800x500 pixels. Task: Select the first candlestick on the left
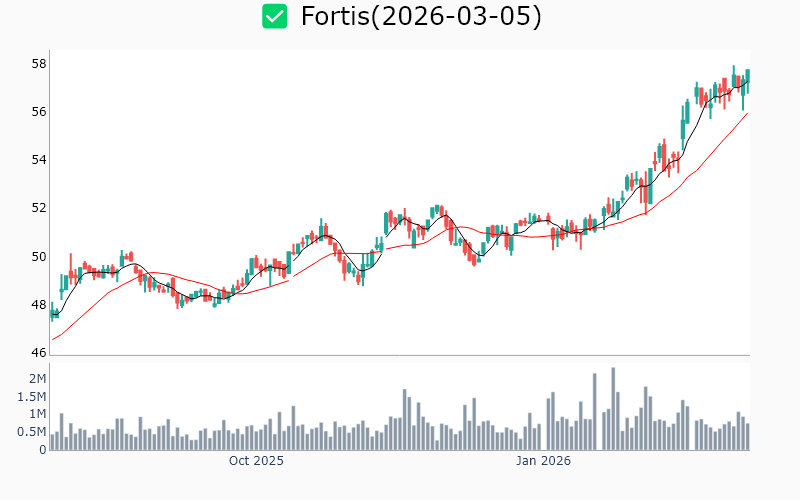coord(52,312)
